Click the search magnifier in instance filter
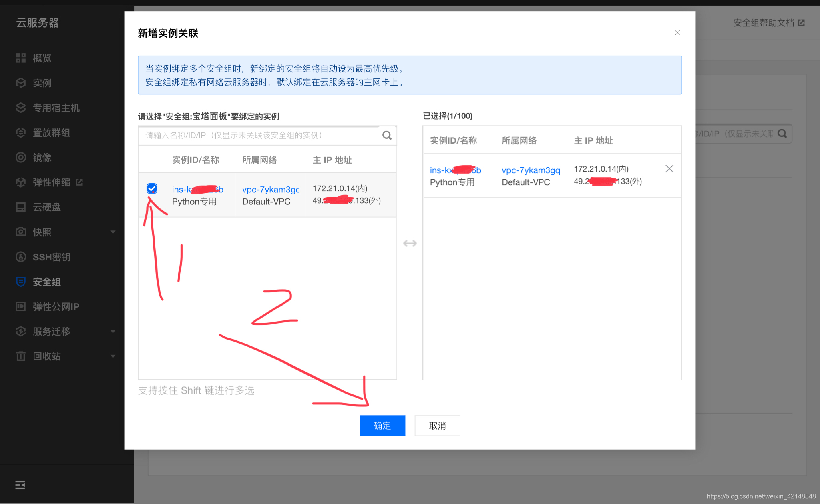Viewport: 820px width, 504px height. 387,136
